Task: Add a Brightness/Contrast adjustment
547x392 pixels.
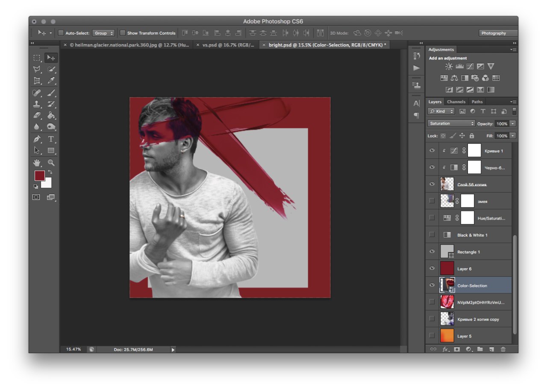Action: [449, 67]
